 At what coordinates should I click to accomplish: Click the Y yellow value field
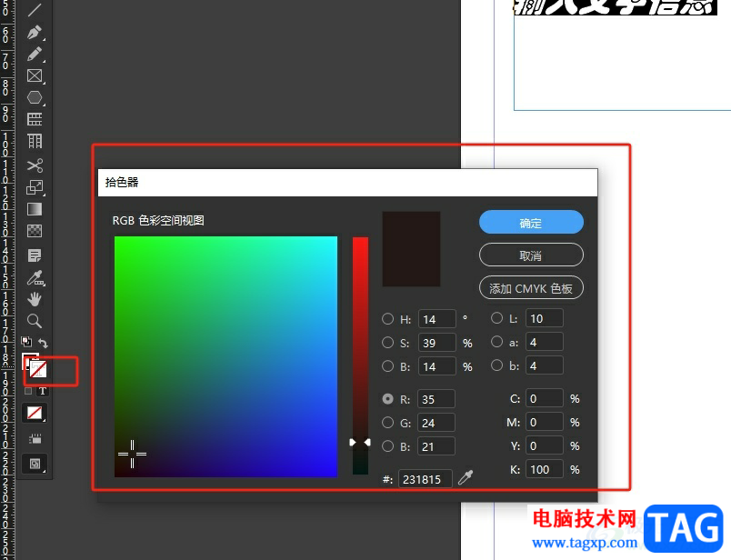pos(545,445)
